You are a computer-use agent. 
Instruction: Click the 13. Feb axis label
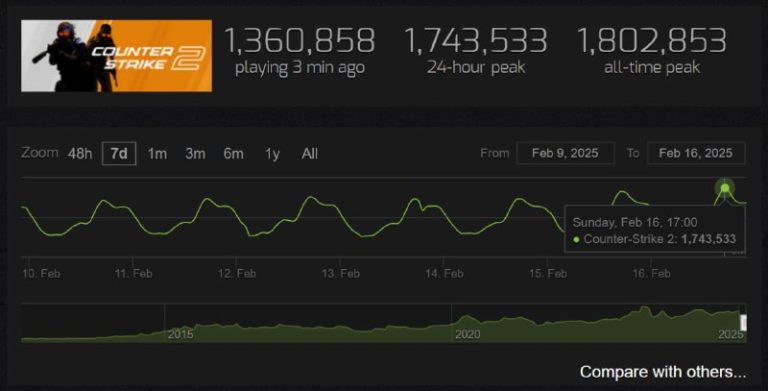click(x=340, y=273)
